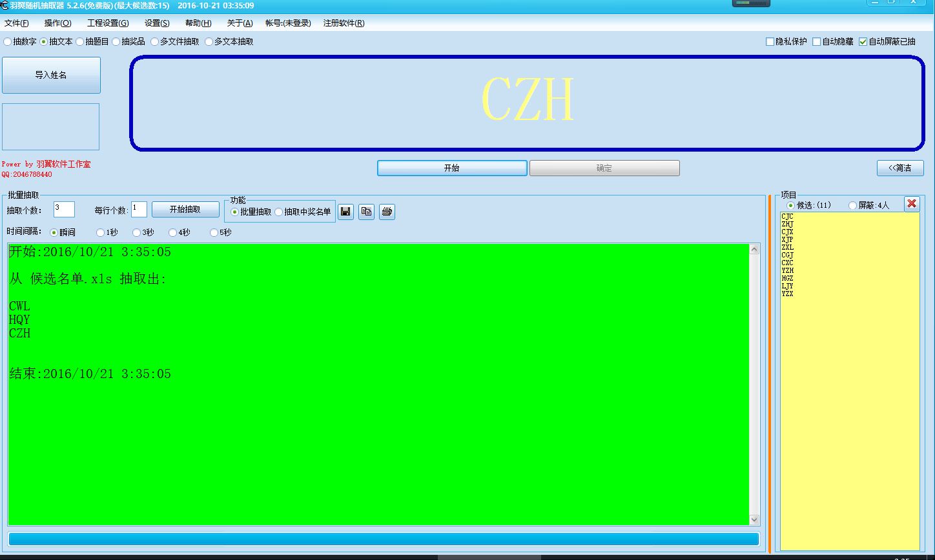Open the 帮助(H) menu
The width and height of the screenshot is (935, 560).
point(198,23)
